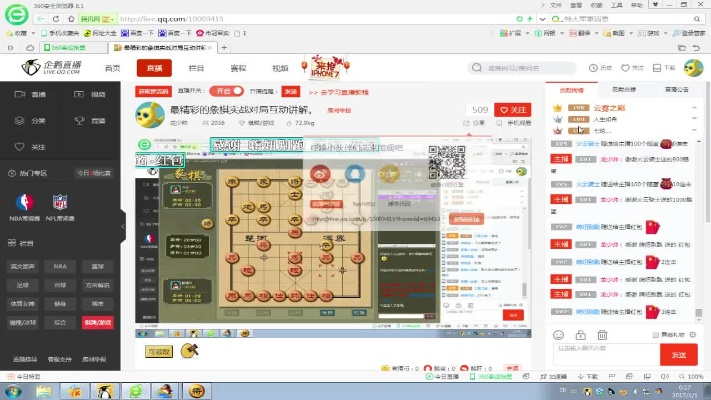This screenshot has height=400, width=711.
Task: Click the address bar URL live.qq.com/10009415
Action: point(171,19)
